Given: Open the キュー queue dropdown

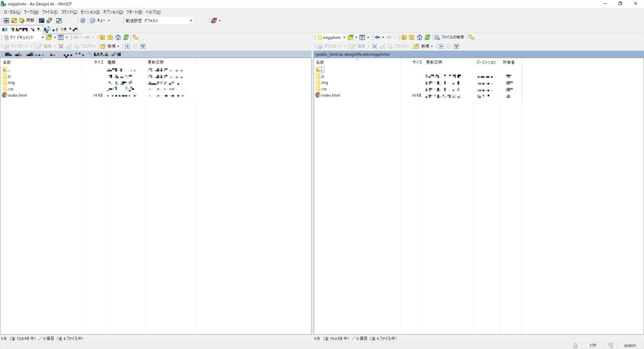Looking at the screenshot, I should coord(109,21).
